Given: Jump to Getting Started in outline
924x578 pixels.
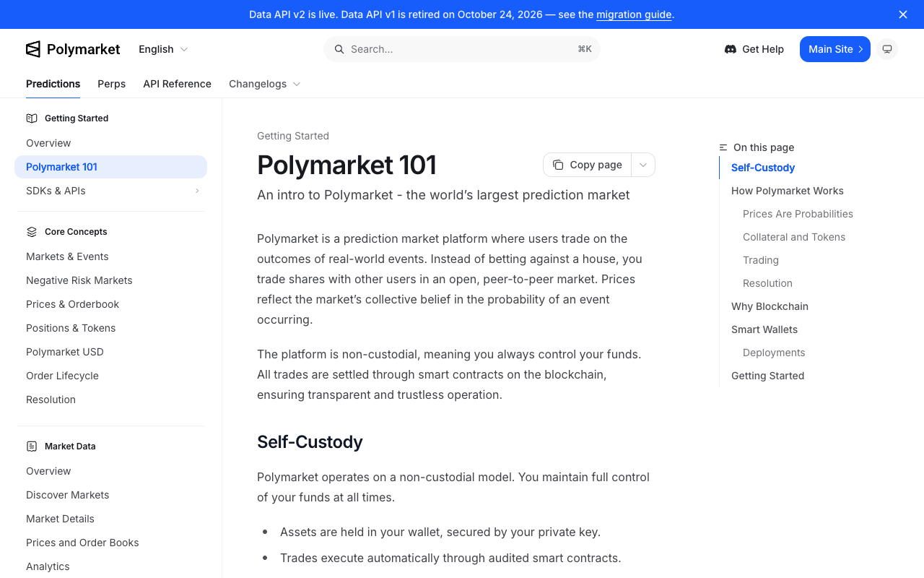Looking at the screenshot, I should pyautogui.click(x=767, y=376).
